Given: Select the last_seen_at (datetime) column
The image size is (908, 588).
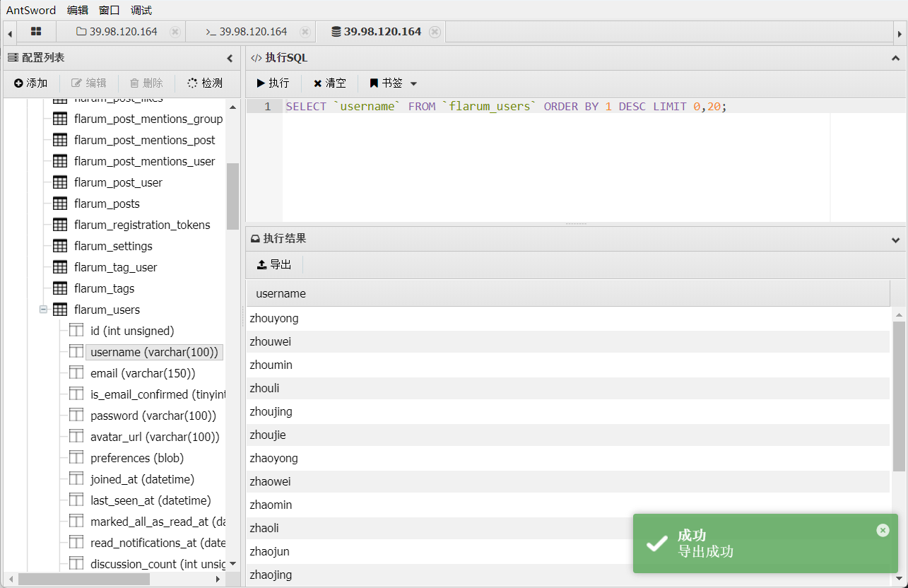Looking at the screenshot, I should click(151, 500).
